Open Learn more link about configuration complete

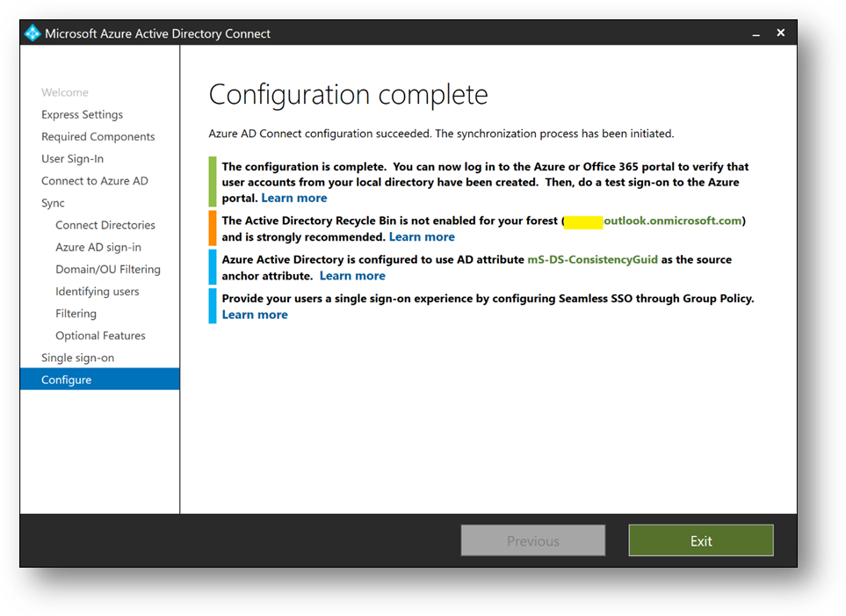294,198
